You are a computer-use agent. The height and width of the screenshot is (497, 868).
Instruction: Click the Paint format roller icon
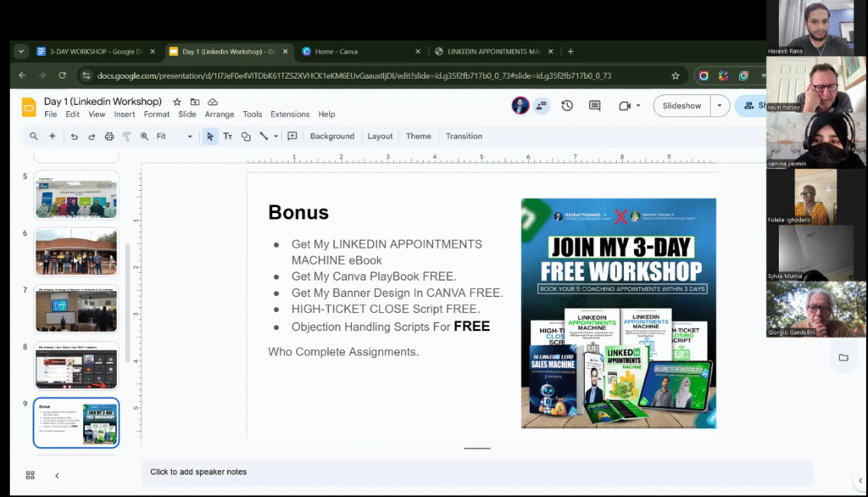coord(127,137)
